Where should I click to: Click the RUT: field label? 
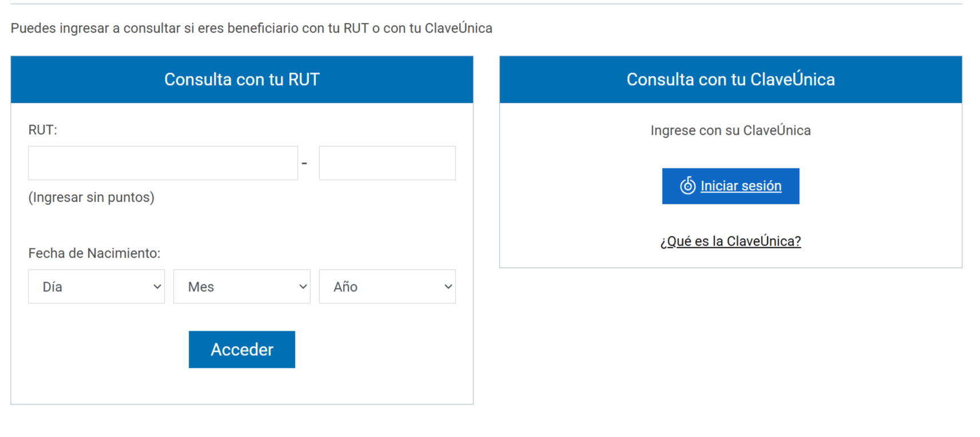point(43,130)
